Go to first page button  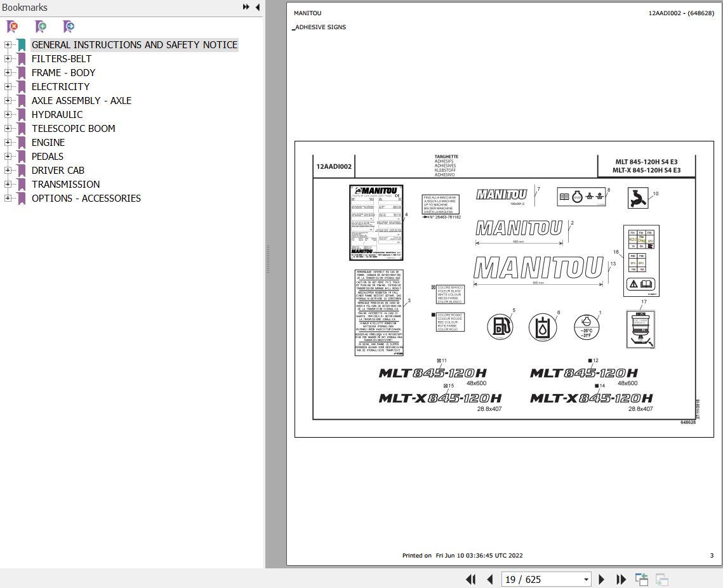[x=471, y=579]
